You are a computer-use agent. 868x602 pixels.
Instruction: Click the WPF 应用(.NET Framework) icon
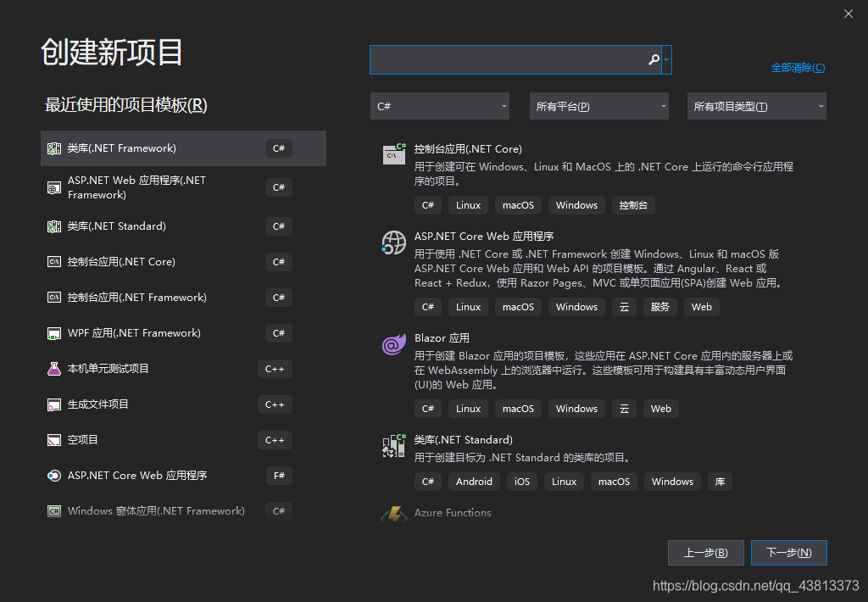click(x=53, y=333)
